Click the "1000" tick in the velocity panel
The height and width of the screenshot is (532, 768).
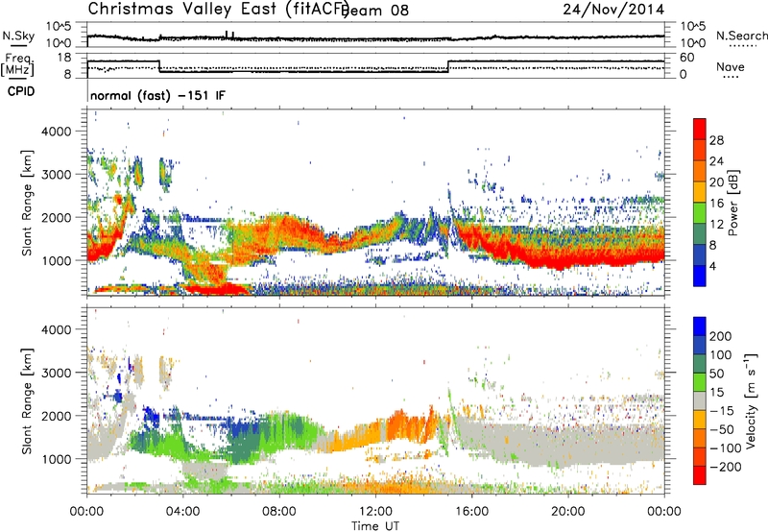click(x=56, y=459)
